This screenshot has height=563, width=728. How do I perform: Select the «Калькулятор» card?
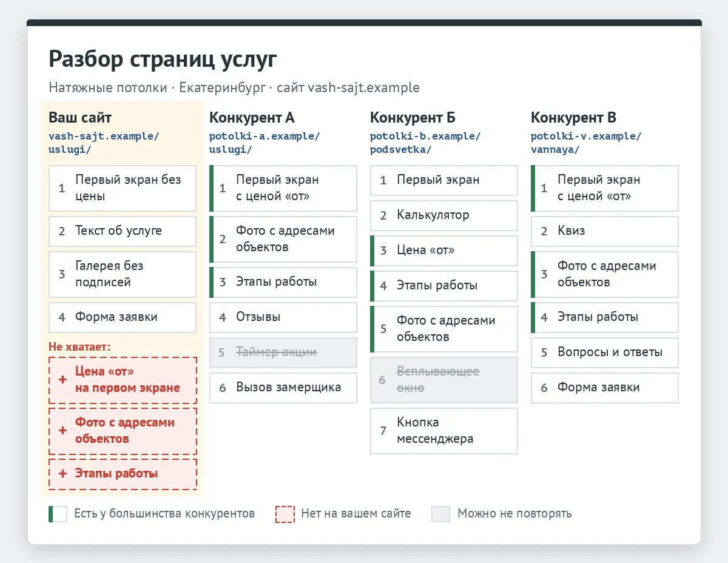[x=444, y=215]
